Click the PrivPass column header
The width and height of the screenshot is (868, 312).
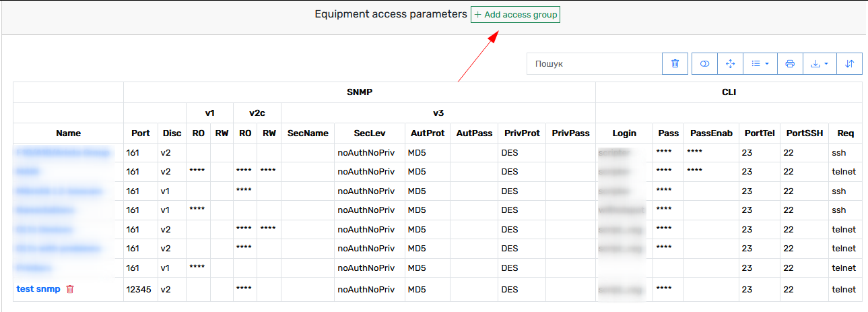click(570, 133)
